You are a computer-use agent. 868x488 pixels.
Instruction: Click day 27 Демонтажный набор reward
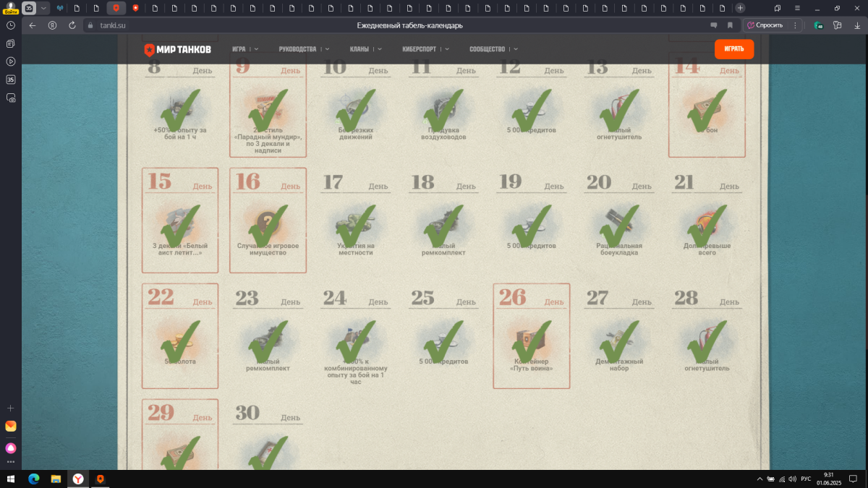click(x=619, y=336)
